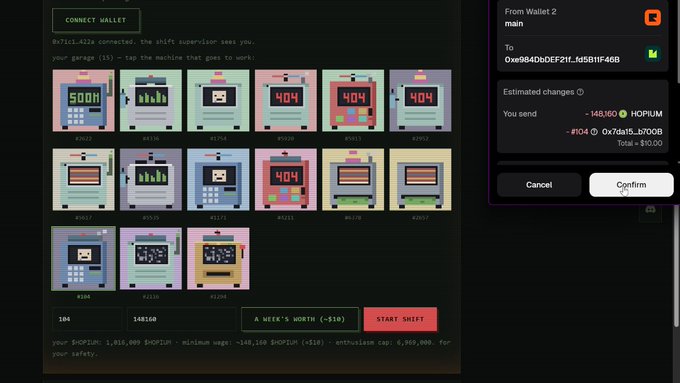Select static-screen machine #2116 on lavender
This screenshot has width=680, height=383.
click(x=151, y=259)
